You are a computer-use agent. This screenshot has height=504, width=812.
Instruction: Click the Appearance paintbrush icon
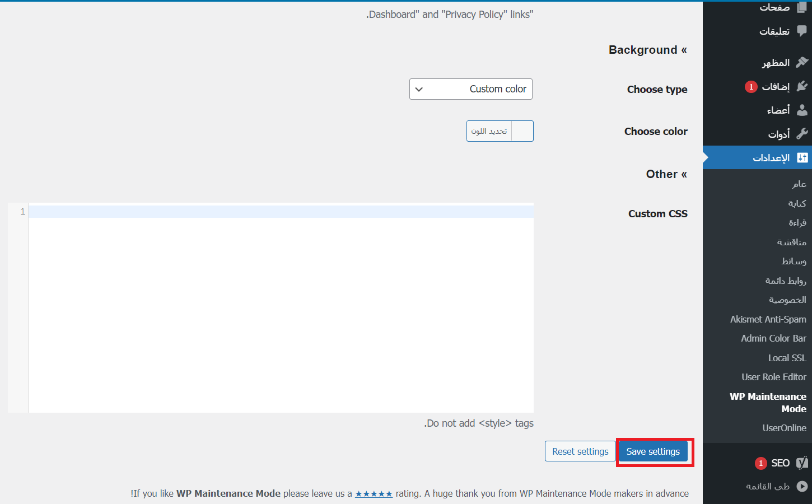(802, 62)
